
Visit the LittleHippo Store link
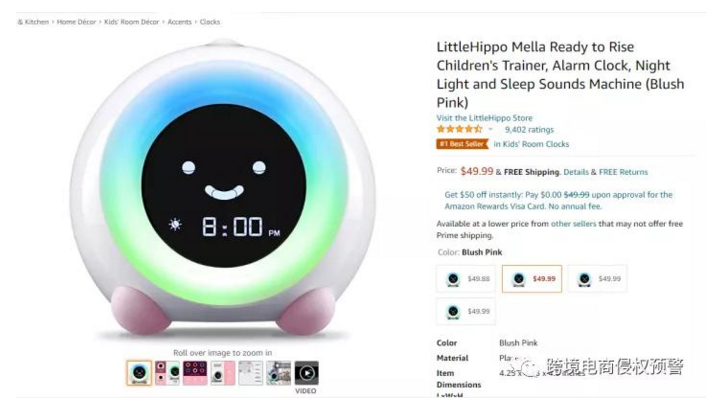[x=484, y=118]
